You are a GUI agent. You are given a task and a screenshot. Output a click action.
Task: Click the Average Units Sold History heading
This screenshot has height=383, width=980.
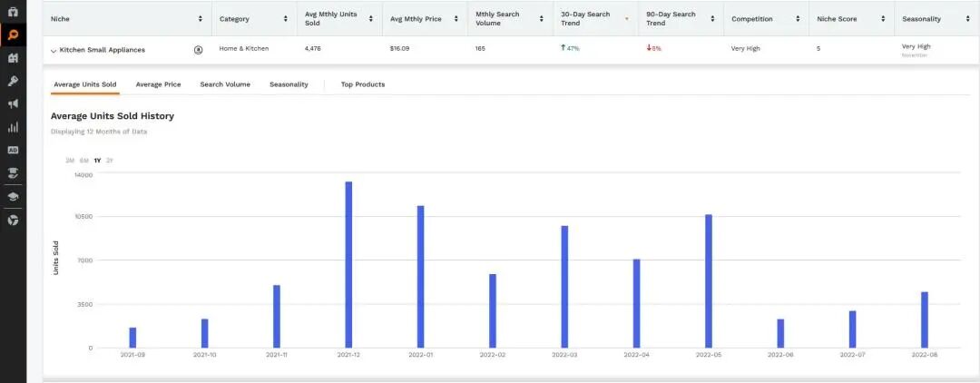(113, 116)
